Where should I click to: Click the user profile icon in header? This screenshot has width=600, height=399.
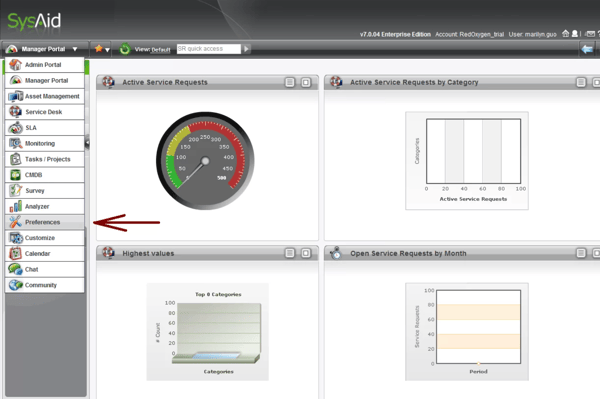click(574, 34)
